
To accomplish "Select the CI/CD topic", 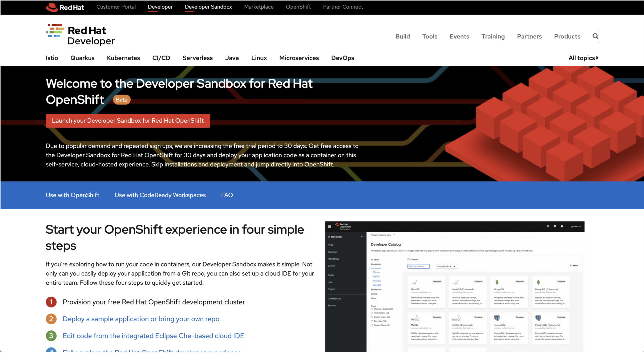I will click(161, 58).
